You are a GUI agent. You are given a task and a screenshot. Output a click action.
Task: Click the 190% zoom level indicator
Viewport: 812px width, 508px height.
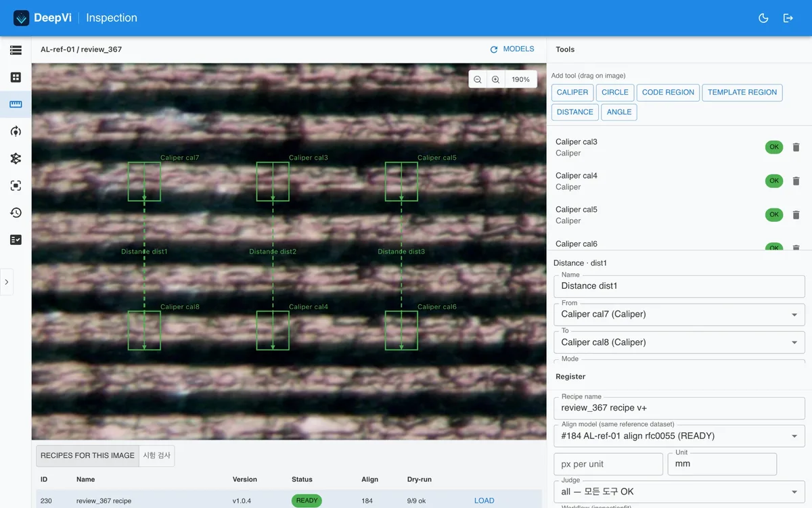pos(520,79)
